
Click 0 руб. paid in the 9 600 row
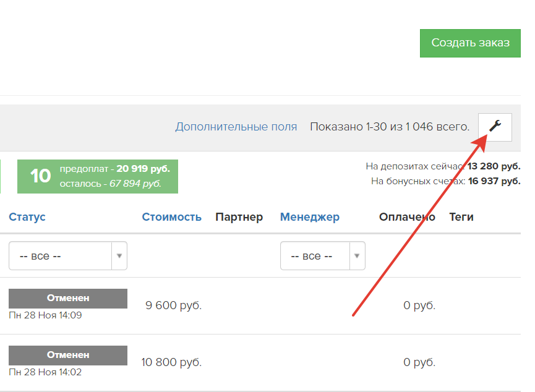[419, 305]
